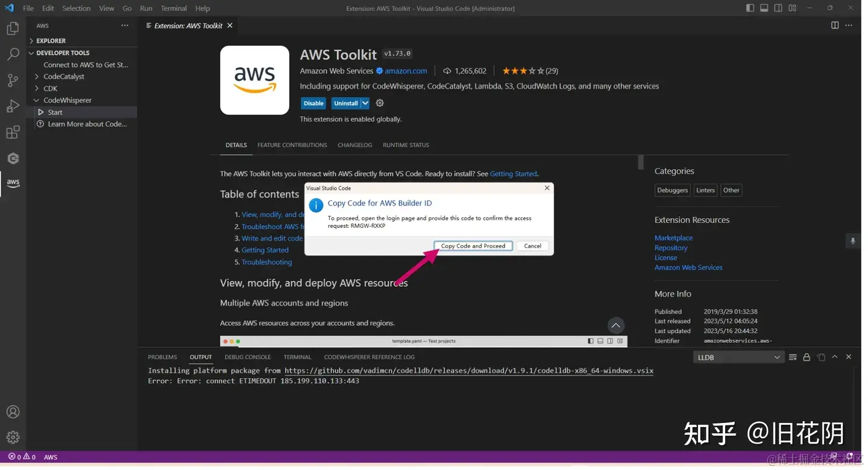Viewport: 868px width, 470px height.
Task: Toggle the secondary sidebar layout icon
Action: pyautogui.click(x=778, y=8)
